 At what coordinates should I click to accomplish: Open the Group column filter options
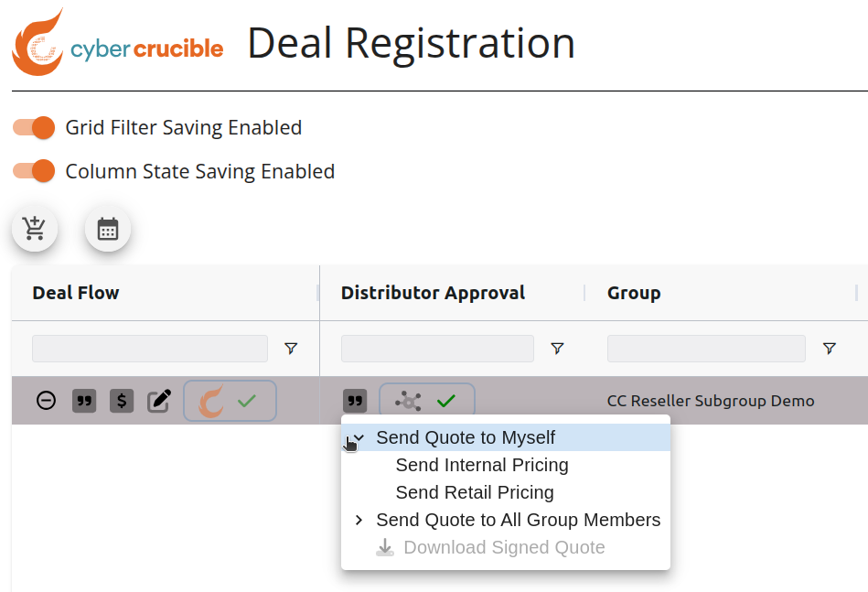[x=830, y=349]
